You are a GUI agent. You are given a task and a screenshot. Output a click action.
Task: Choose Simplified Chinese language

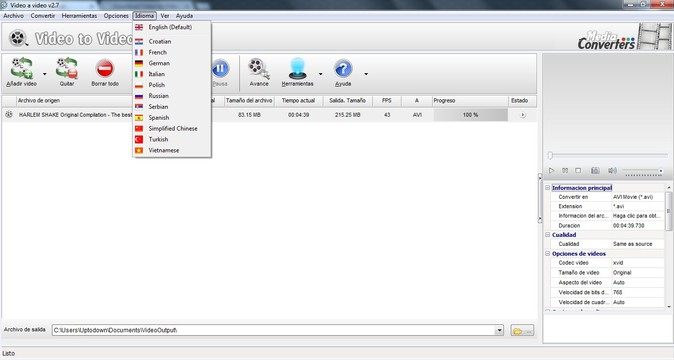(x=172, y=128)
